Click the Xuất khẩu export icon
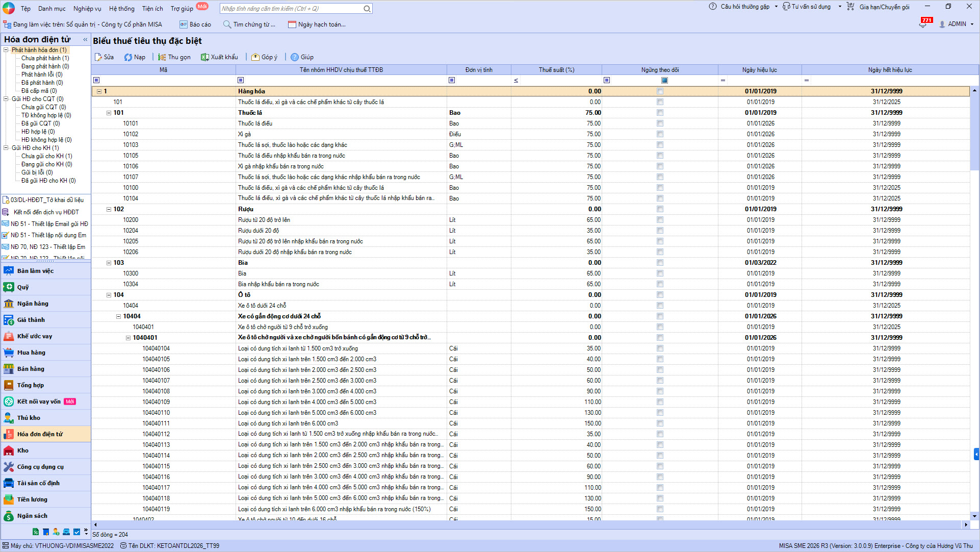 205,57
